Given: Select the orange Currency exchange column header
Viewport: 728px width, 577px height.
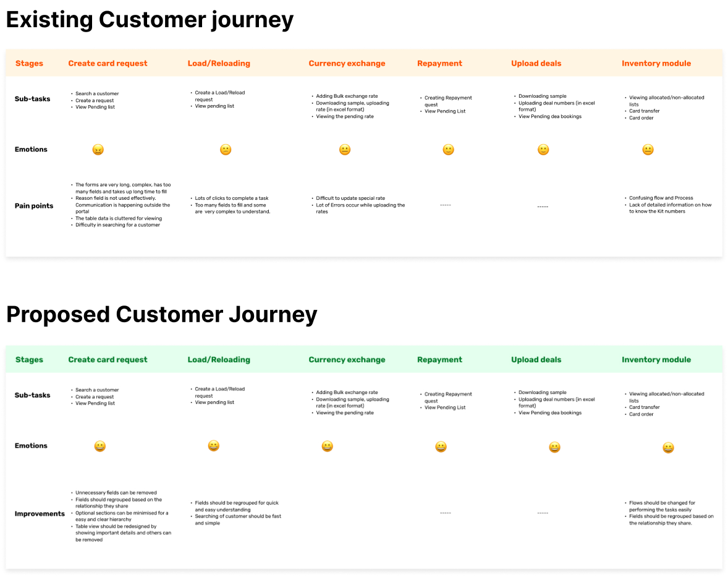Looking at the screenshot, I should click(347, 63).
